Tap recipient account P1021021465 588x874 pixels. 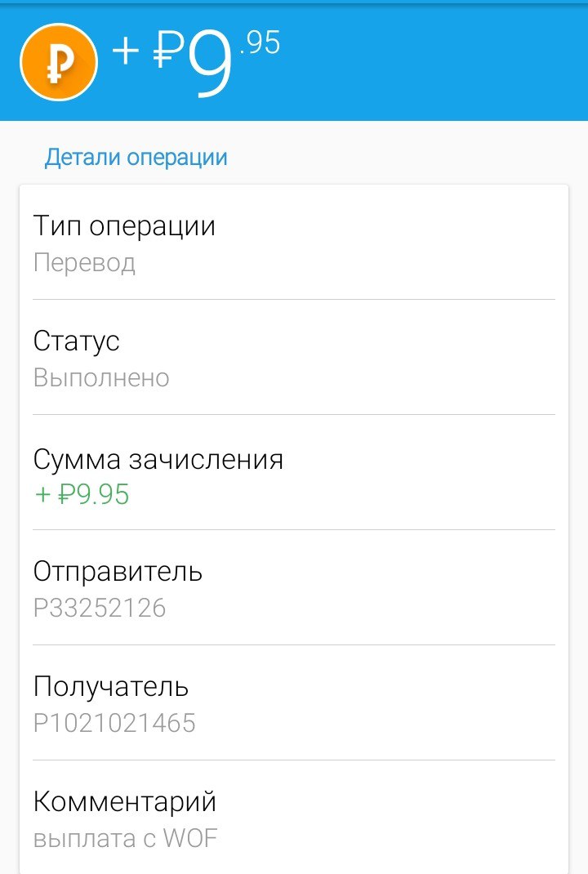[x=114, y=724]
